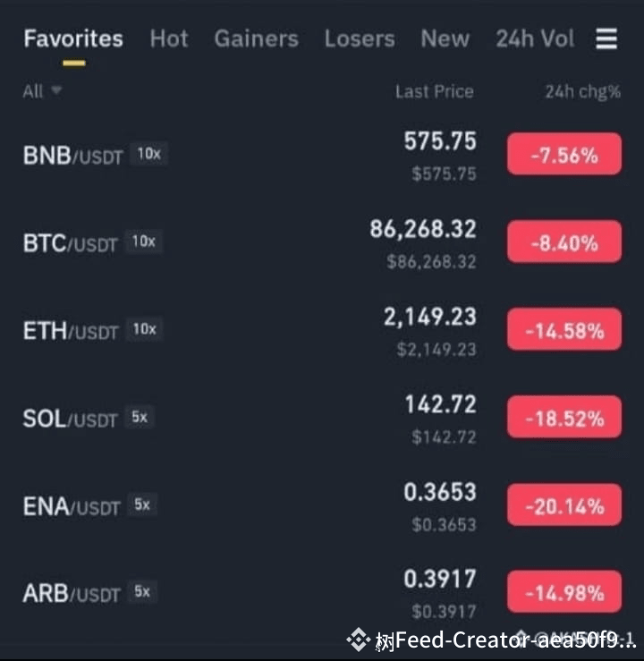Tap the BTC 10x leverage badge

[x=144, y=242]
